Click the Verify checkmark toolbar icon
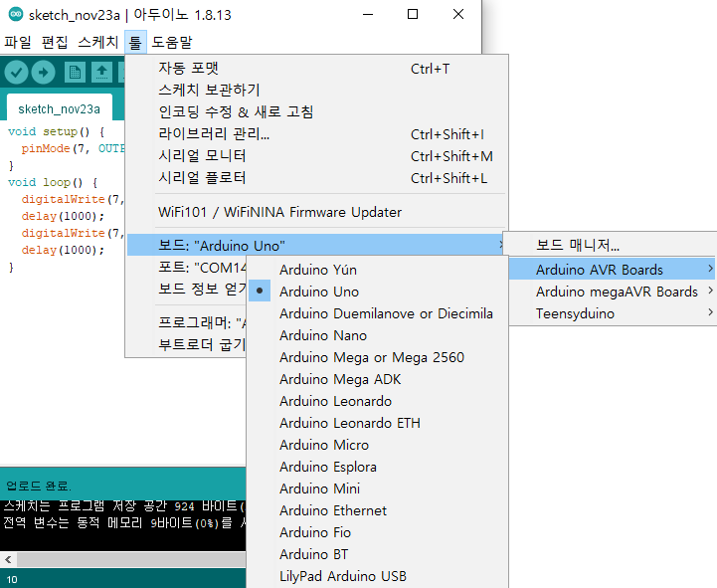This screenshot has width=717, height=588. (x=17, y=73)
